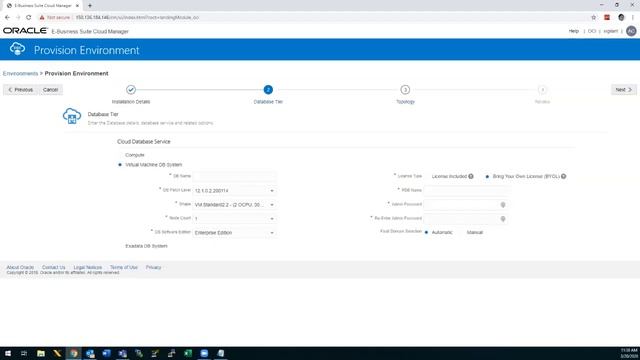
Task: Open About Oracle footer link
Action: 20,267
